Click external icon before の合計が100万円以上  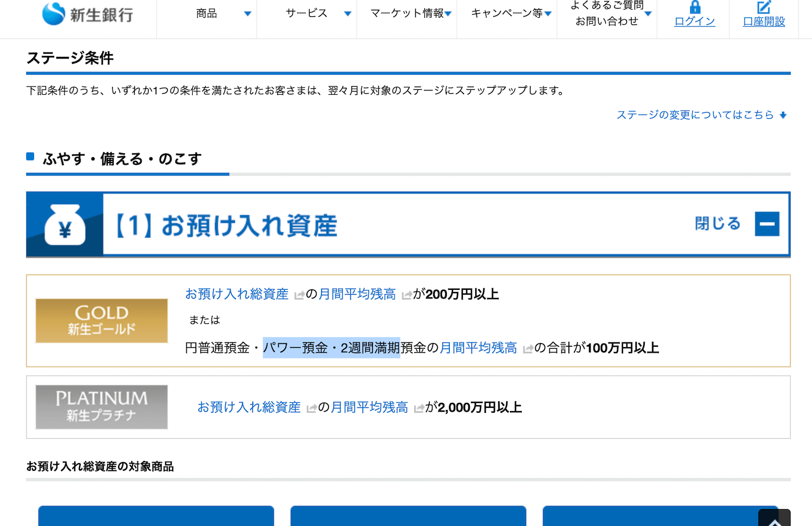[x=528, y=349]
